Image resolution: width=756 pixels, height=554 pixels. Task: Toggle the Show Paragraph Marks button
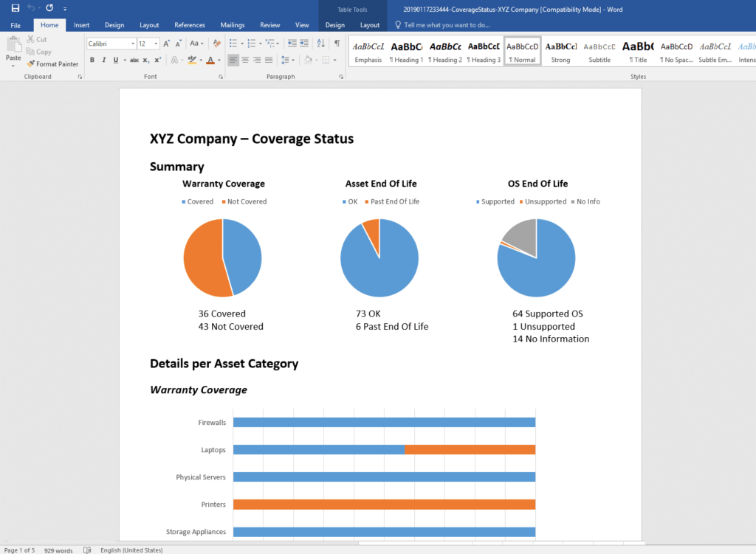[x=337, y=43]
